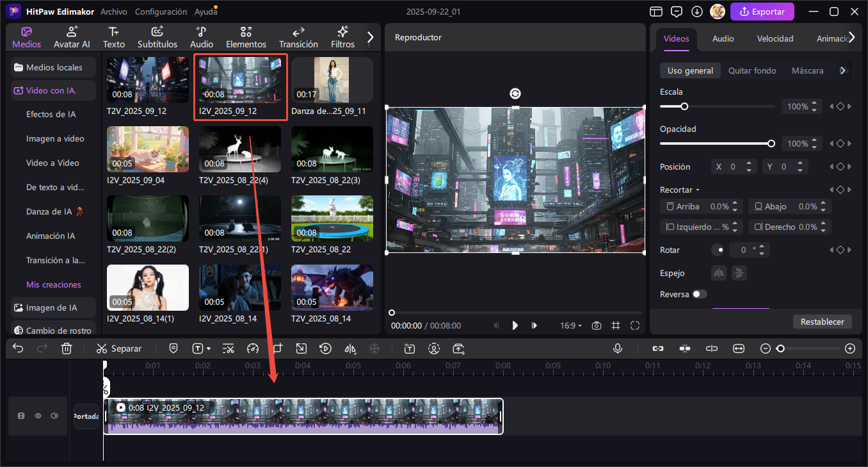Take a snapshot with the camera icon
The height and width of the screenshot is (467, 868).
tap(597, 325)
